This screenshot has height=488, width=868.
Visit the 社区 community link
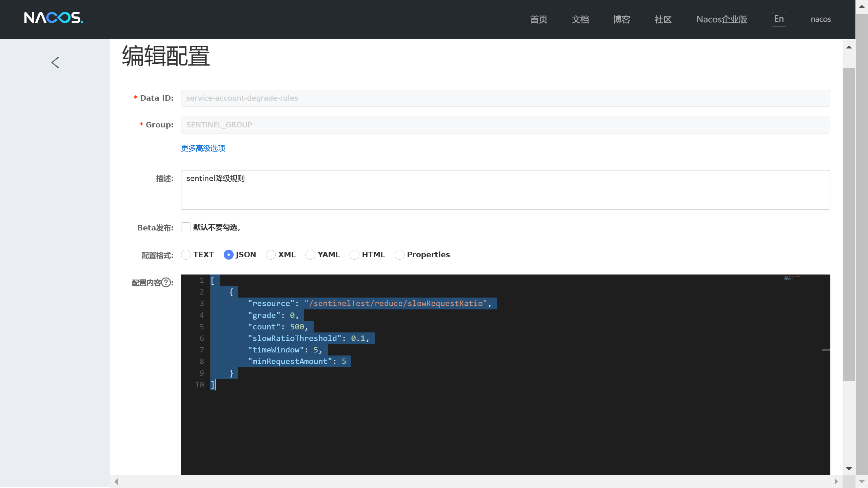663,19
